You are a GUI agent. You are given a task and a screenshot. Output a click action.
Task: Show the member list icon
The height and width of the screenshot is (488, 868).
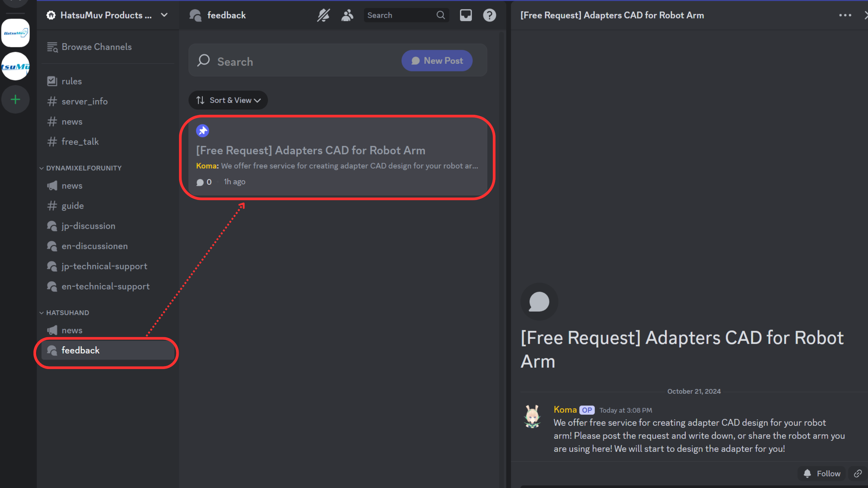coord(347,15)
